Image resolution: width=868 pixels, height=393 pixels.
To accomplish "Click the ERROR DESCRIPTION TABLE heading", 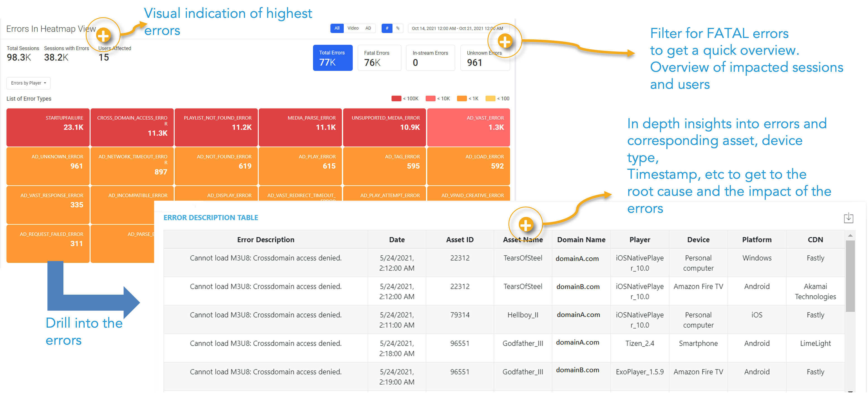I will coord(211,218).
